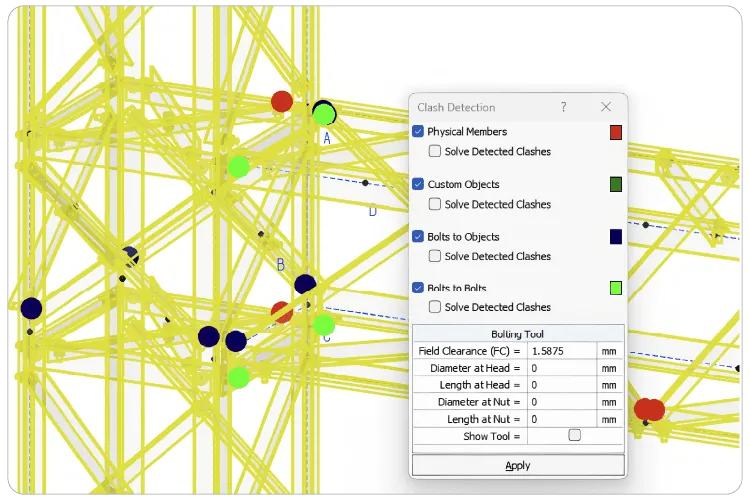Uncheck the Custom Objects checkbox

pos(418,184)
